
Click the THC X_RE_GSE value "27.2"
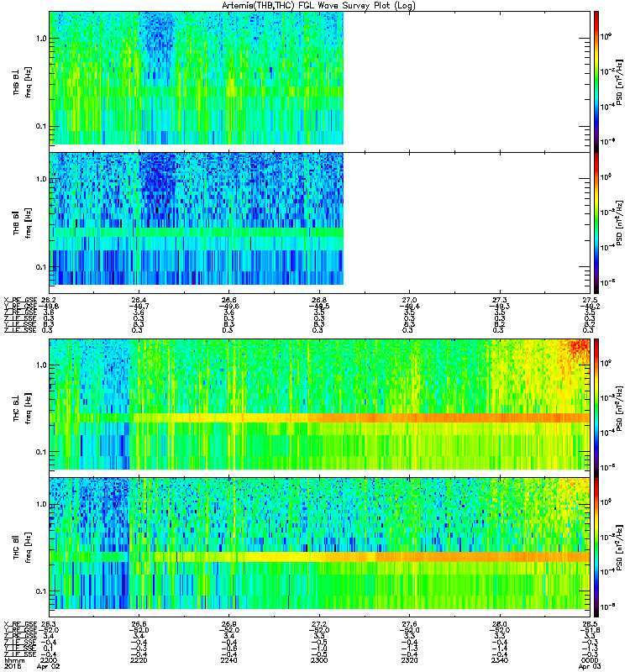coord(319,624)
